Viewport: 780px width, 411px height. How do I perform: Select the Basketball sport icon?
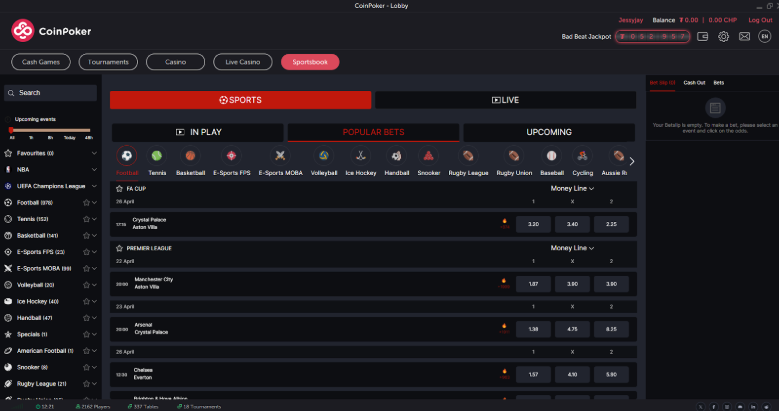pos(191,156)
